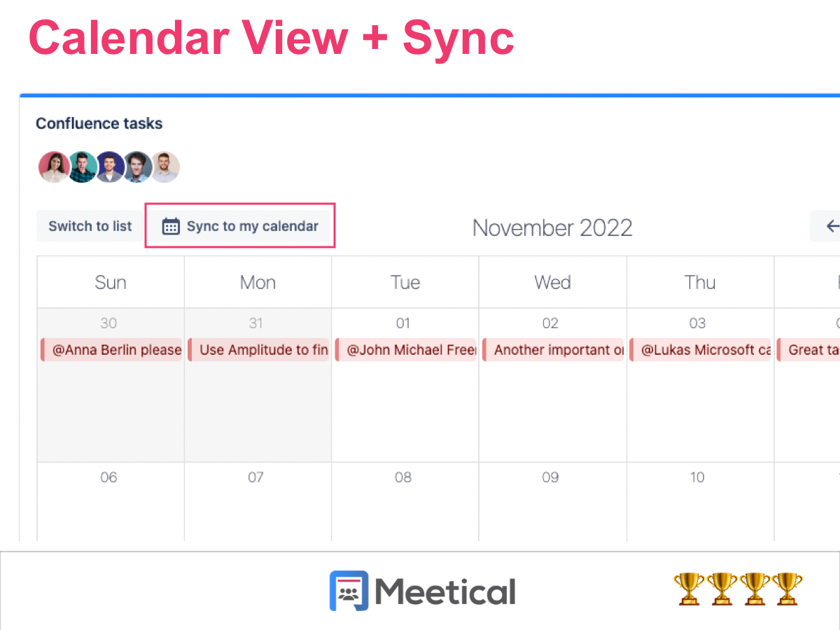The width and height of the screenshot is (840, 630).
Task: Click the Meetical link text
Action: click(446, 590)
